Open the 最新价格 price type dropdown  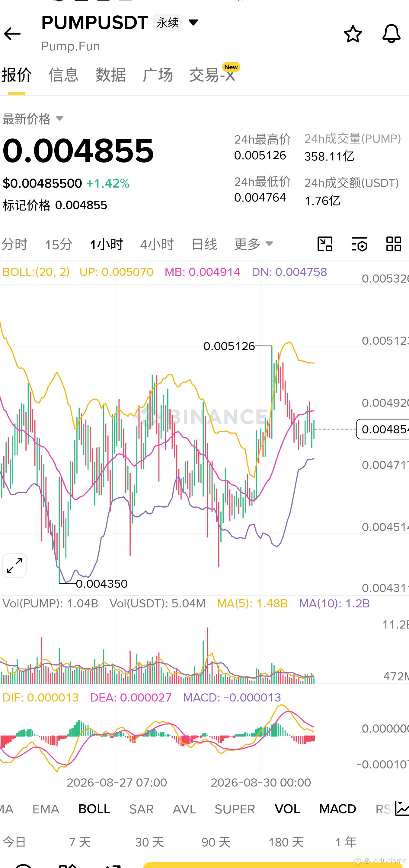coord(33,119)
